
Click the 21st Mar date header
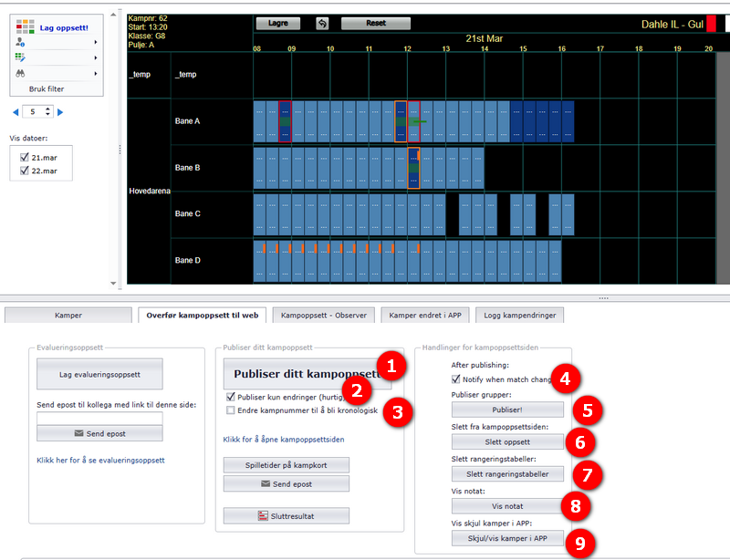tap(485, 38)
